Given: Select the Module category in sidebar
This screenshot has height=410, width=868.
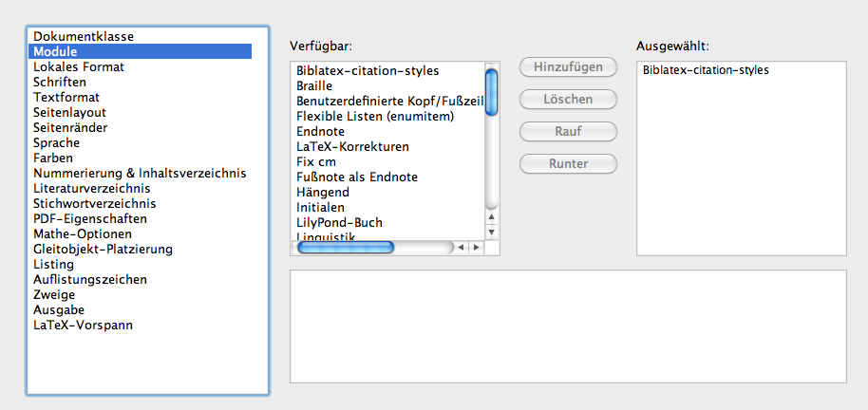Looking at the screenshot, I should (x=140, y=51).
